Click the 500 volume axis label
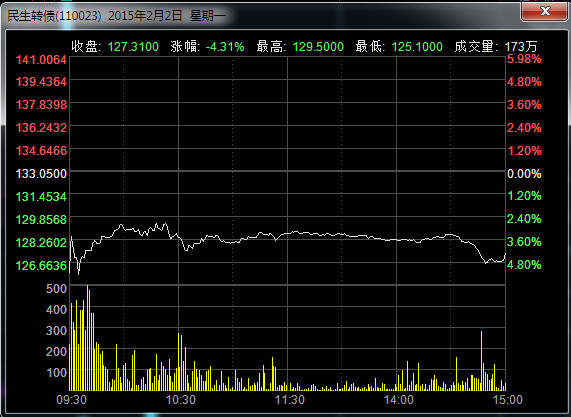Screen dimensions: 571x417 (x=56, y=289)
